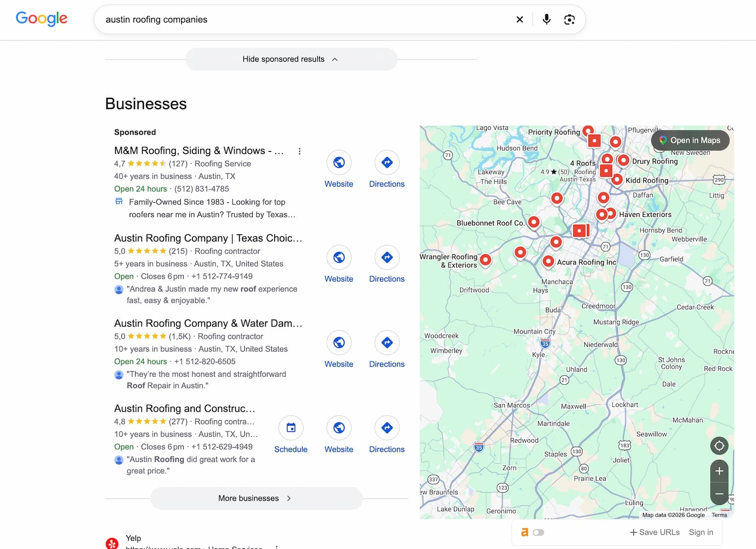Go to the Google home logo
Image resolution: width=756 pixels, height=549 pixels.
pos(42,19)
